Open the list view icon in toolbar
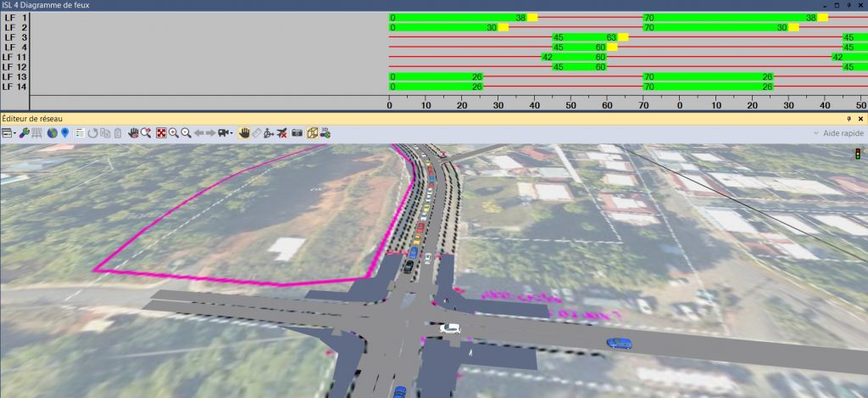Image resolution: width=868 pixels, height=398 pixels. (80, 133)
